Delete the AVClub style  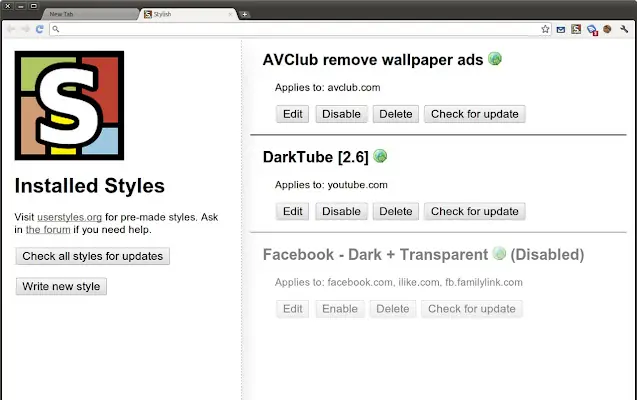(x=396, y=114)
